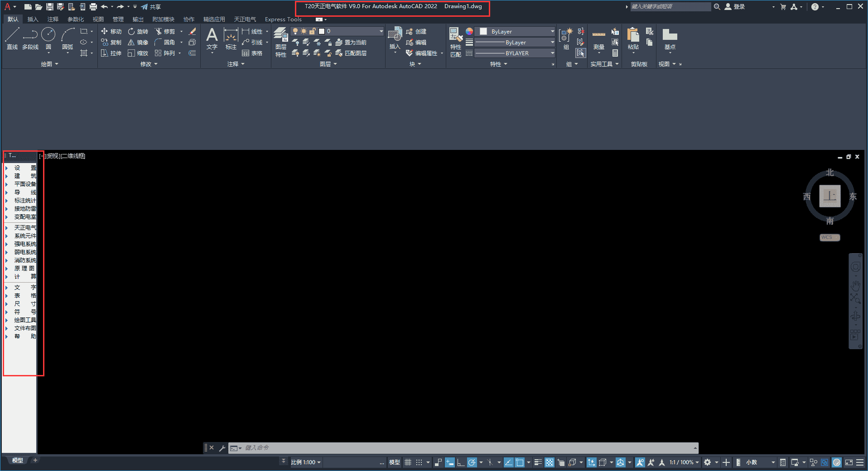Click the 模型 layout tab

(18, 460)
